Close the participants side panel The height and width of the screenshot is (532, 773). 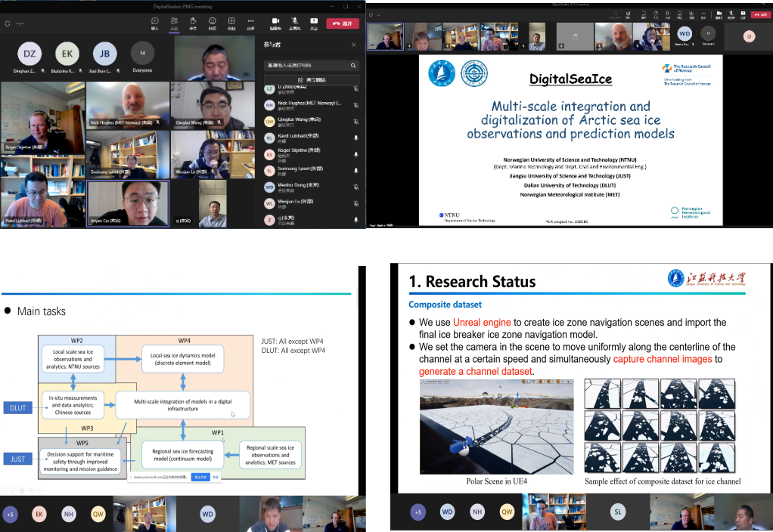click(353, 45)
